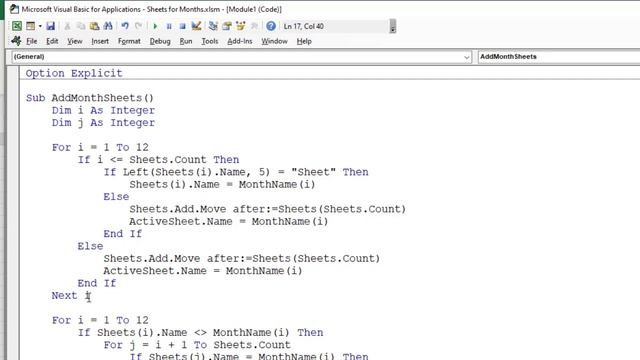The height and width of the screenshot is (360, 640).
Task: Open the AddMonthSheets procedure dropdown
Action: click(x=559, y=57)
